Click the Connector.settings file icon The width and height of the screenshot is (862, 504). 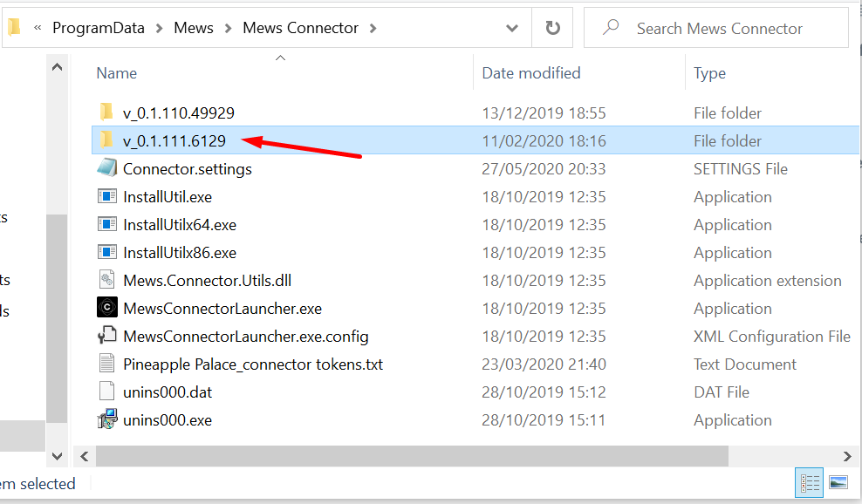coord(107,168)
